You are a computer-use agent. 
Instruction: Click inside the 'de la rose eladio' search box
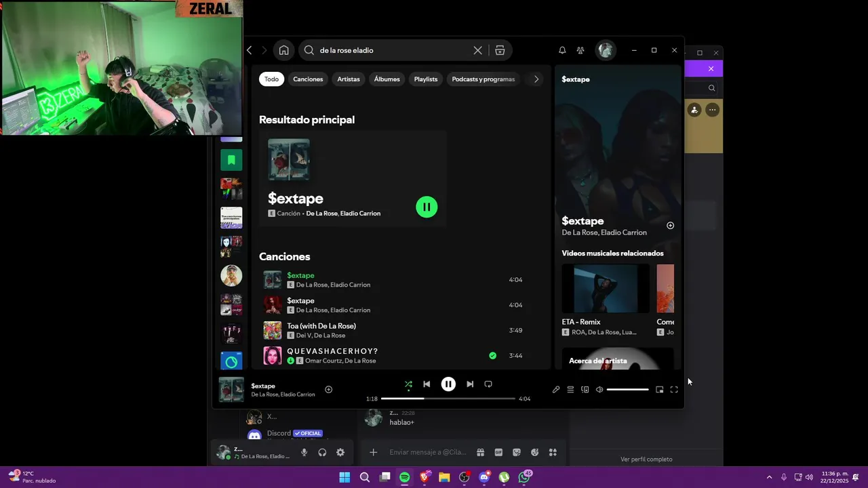[393, 50]
